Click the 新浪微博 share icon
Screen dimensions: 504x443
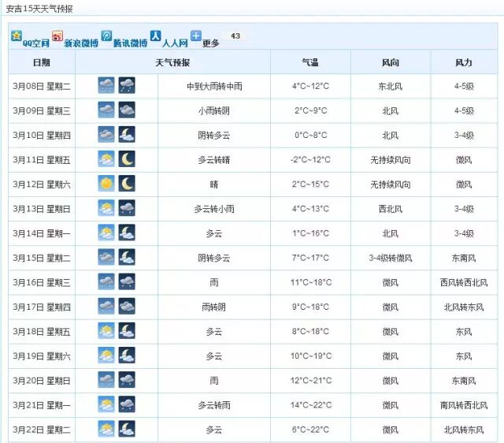57,36
